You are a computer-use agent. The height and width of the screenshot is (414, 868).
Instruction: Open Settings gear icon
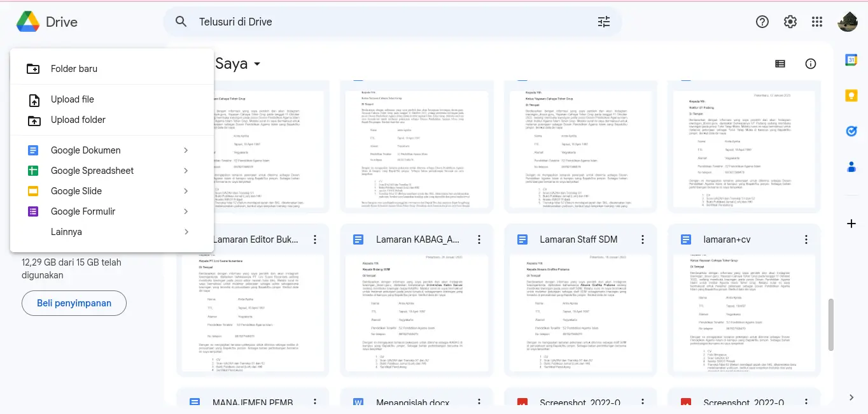(790, 22)
